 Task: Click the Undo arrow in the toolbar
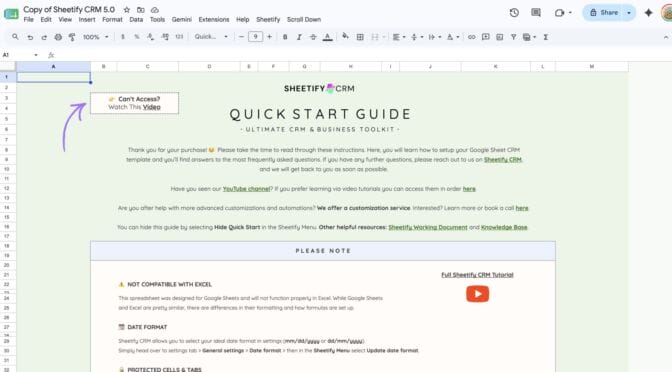(x=30, y=37)
